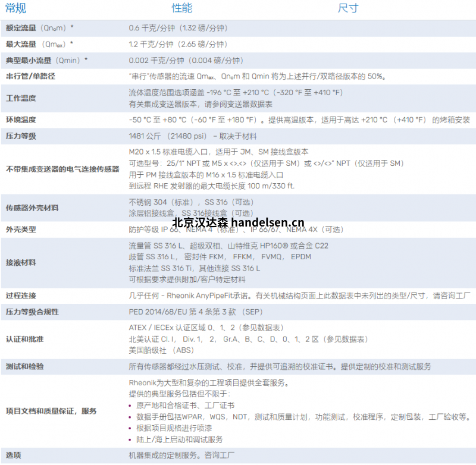Click the 外壳类型 row label
This screenshot has height=465, width=476.
coord(21,230)
